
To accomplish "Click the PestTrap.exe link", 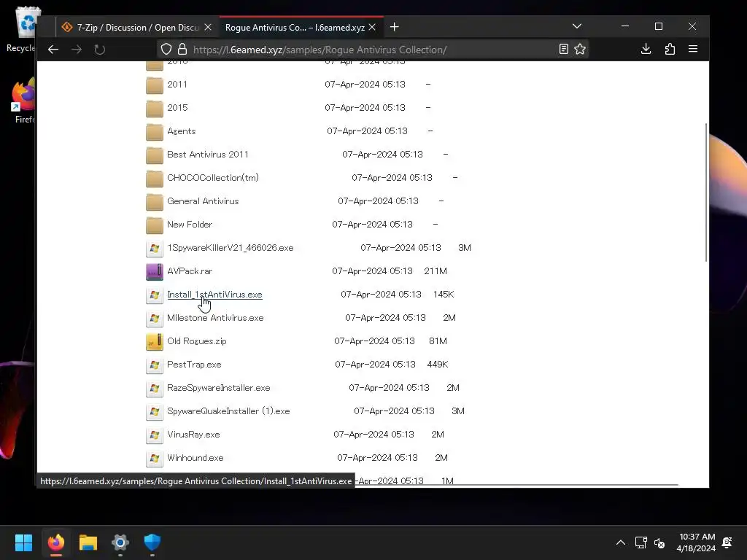I will coord(194,365).
